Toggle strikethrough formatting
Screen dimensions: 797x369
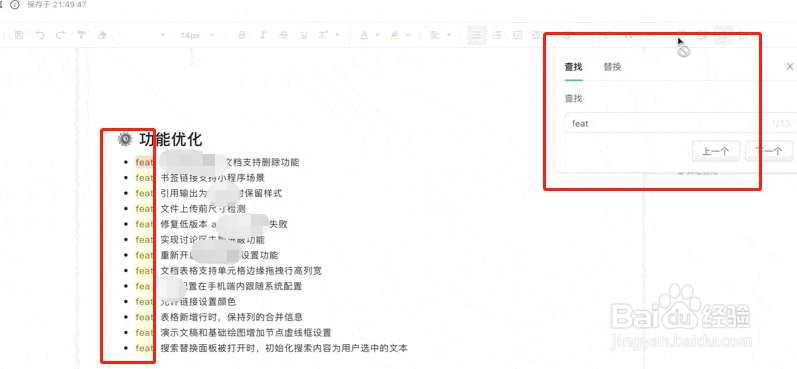(x=284, y=35)
